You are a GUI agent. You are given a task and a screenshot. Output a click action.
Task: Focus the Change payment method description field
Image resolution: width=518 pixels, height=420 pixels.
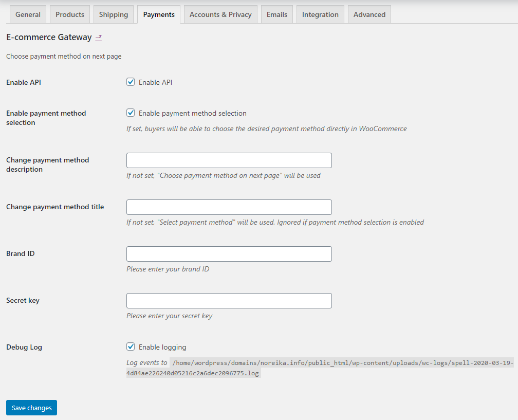[x=229, y=160]
